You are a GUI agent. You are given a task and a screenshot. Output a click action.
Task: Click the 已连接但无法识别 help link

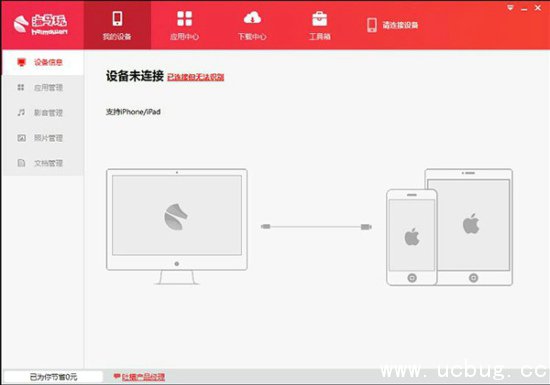[195, 77]
